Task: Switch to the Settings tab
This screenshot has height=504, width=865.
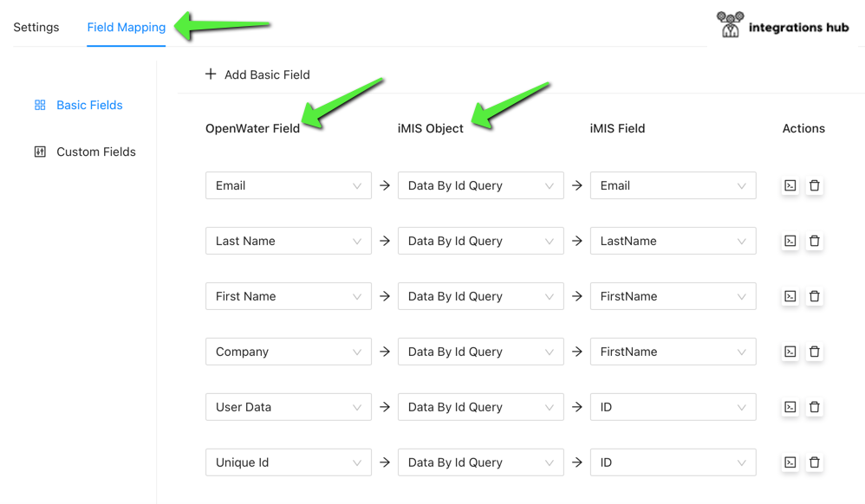Action: tap(36, 27)
